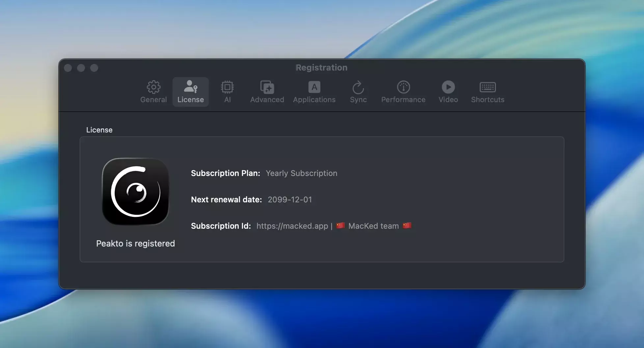The height and width of the screenshot is (348, 644).
Task: Switch to the Advanced settings pane
Action: tap(267, 88)
